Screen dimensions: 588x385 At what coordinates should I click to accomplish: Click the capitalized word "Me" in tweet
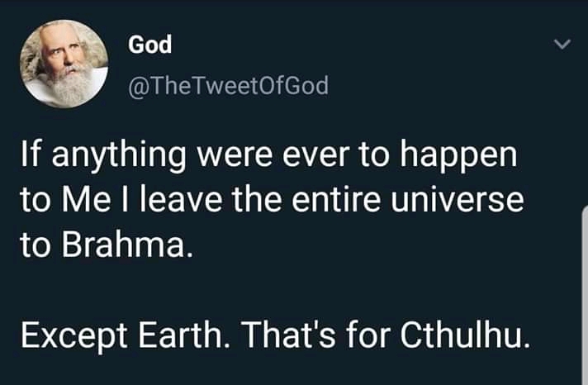[78, 202]
